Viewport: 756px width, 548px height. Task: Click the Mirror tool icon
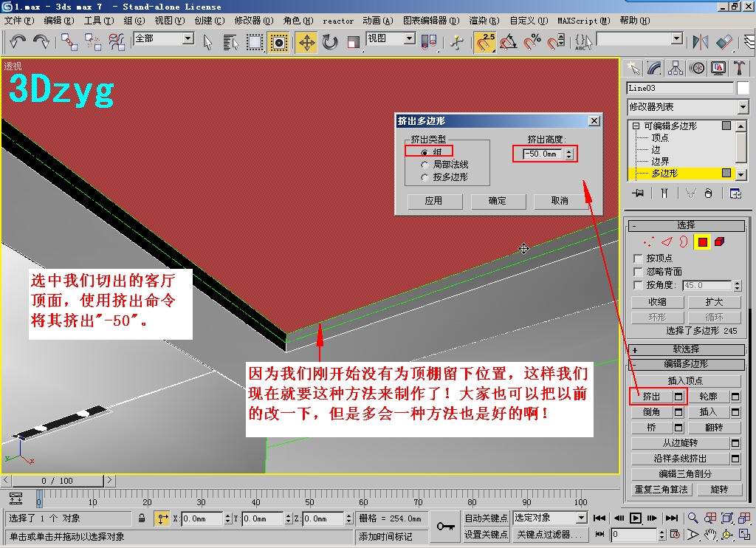pyautogui.click(x=700, y=42)
